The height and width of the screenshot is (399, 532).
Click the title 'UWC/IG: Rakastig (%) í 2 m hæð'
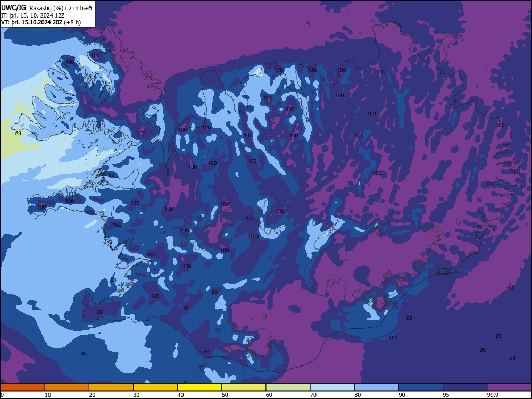point(46,8)
